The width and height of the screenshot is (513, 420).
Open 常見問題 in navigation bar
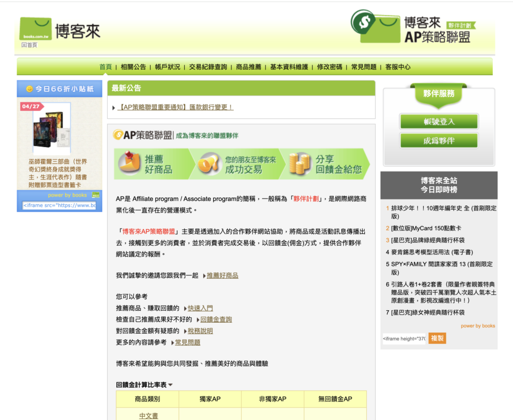[x=364, y=67]
